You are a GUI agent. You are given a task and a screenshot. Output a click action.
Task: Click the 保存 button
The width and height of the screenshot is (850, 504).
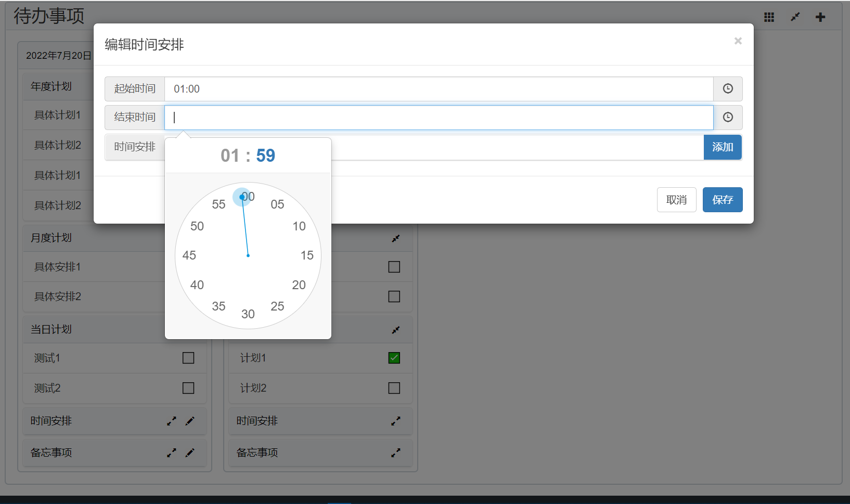click(722, 200)
